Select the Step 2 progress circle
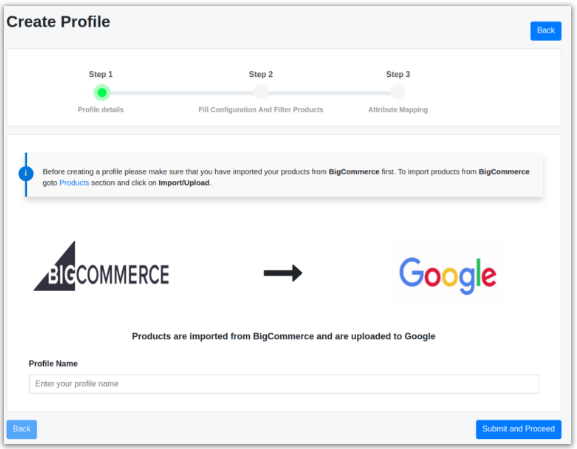Viewport: 577px width, 449px height. pos(261,92)
